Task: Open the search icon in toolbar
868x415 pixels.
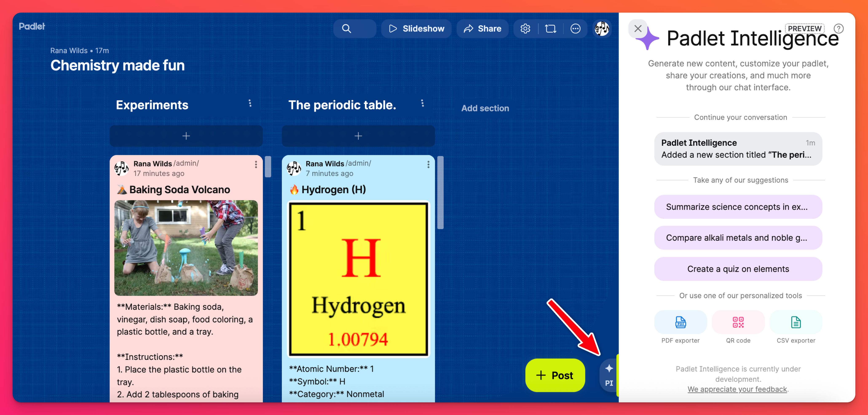Action: (346, 29)
